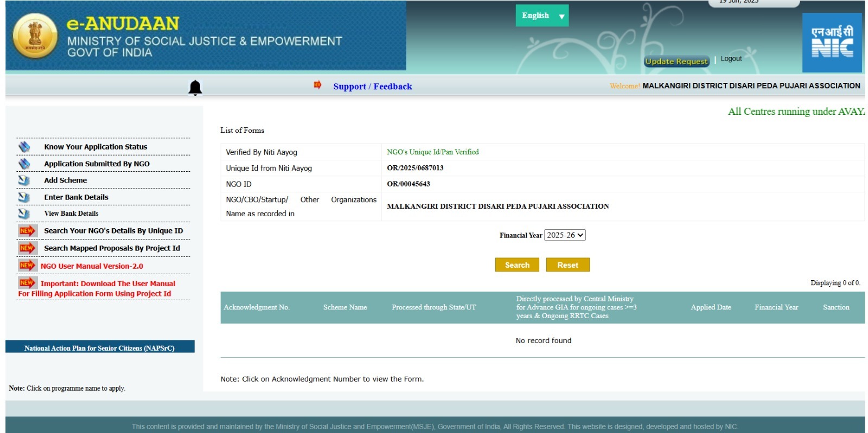
Task: Click the notification bell icon
Action: click(x=195, y=87)
